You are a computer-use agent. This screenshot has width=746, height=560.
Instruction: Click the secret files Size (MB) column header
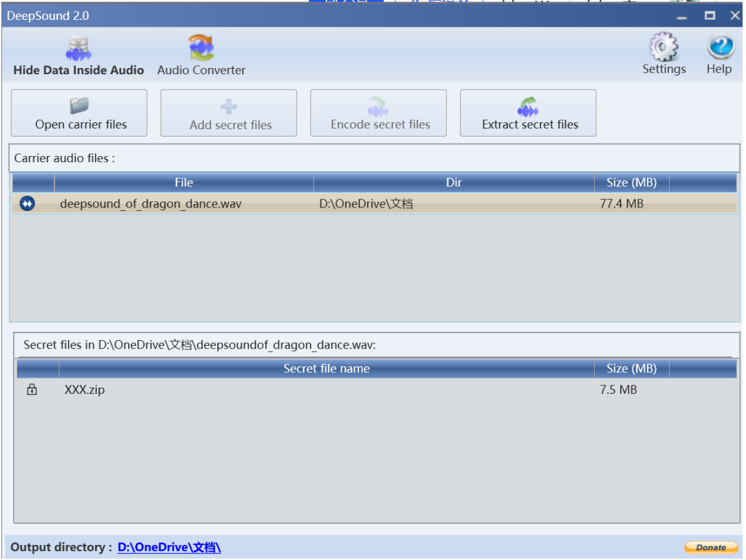pyautogui.click(x=631, y=368)
